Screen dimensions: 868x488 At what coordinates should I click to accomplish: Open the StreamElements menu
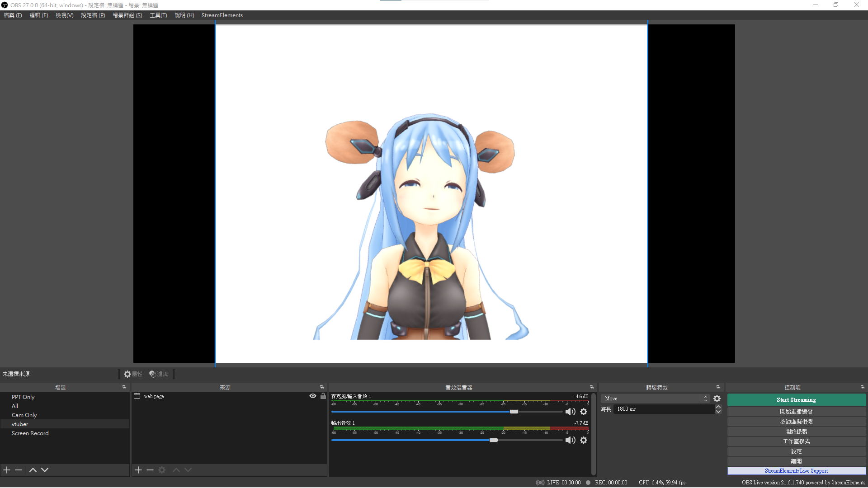tap(222, 15)
